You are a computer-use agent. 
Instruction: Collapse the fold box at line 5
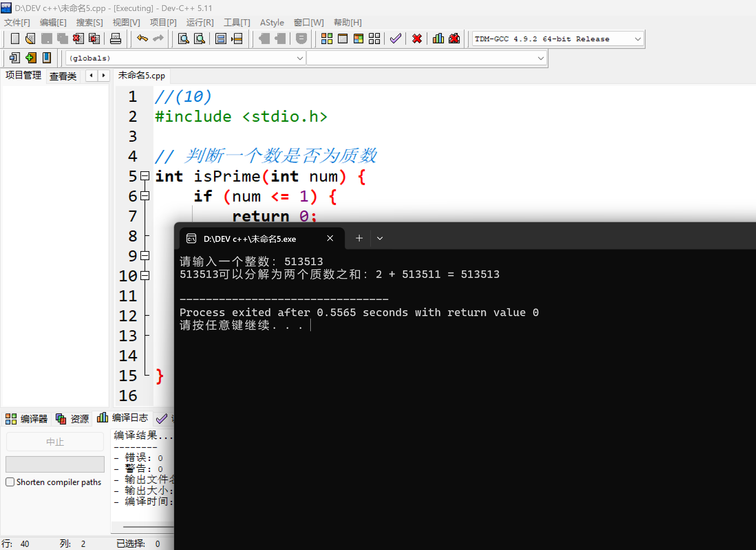click(145, 176)
